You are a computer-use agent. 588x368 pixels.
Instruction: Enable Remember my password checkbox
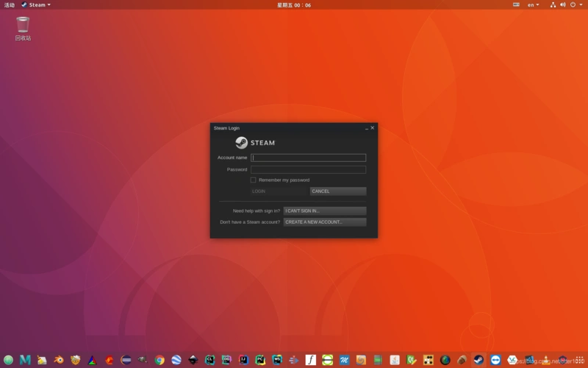pos(253,180)
